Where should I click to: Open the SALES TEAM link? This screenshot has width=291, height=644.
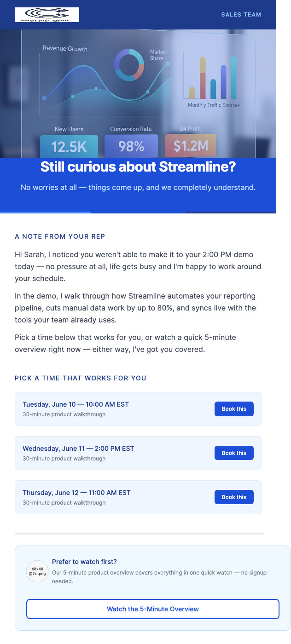pos(241,14)
